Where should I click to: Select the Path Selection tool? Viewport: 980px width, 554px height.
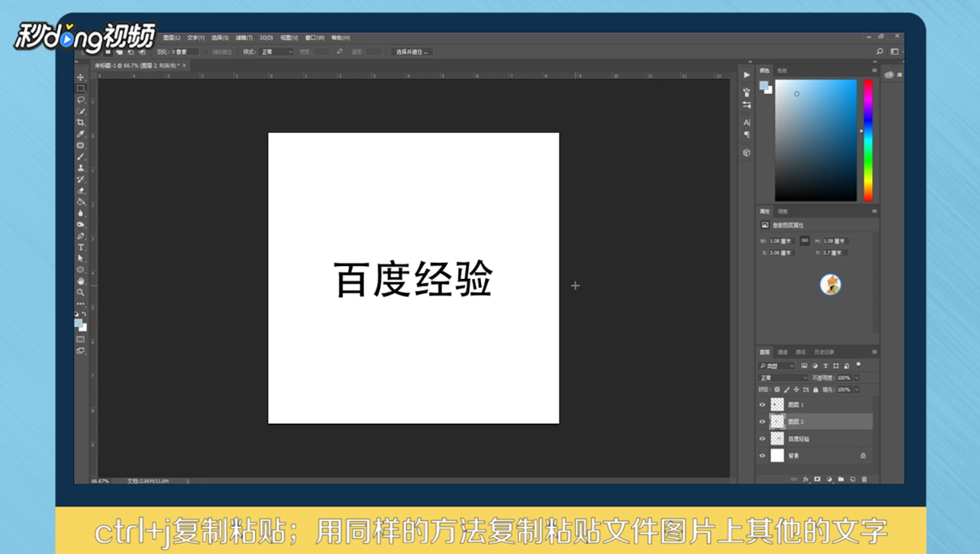tap(81, 258)
